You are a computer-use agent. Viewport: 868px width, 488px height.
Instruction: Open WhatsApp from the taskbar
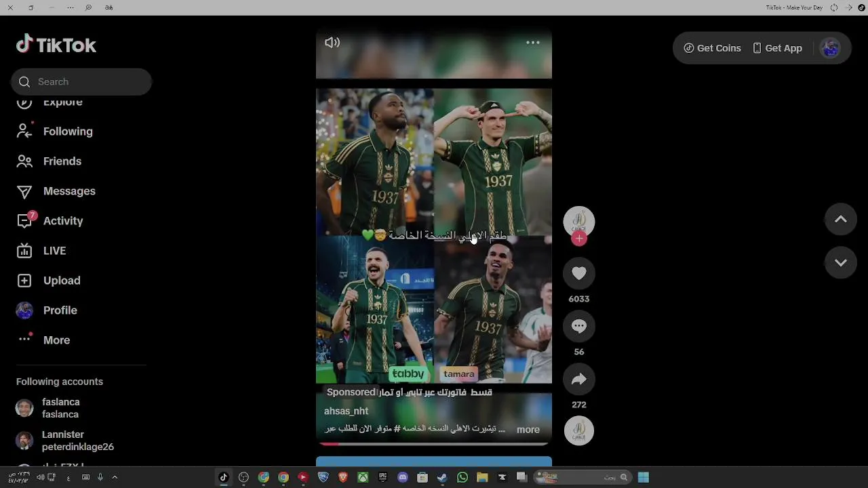[462, 477]
